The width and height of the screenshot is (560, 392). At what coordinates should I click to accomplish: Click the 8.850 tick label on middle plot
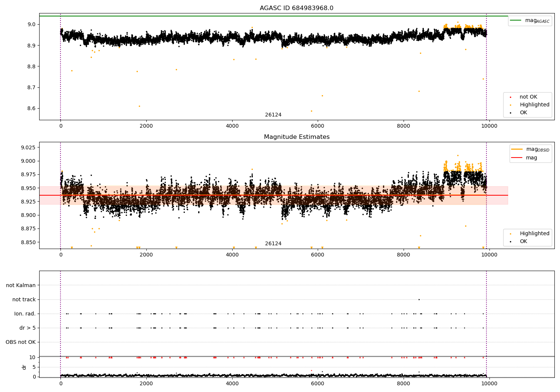click(x=28, y=242)
